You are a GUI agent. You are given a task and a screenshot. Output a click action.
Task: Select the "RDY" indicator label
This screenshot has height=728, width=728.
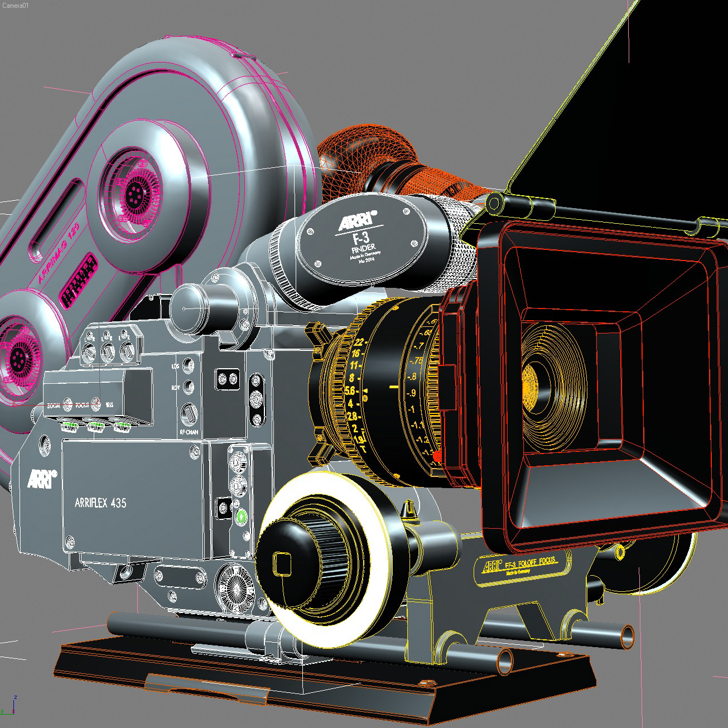tap(176, 387)
